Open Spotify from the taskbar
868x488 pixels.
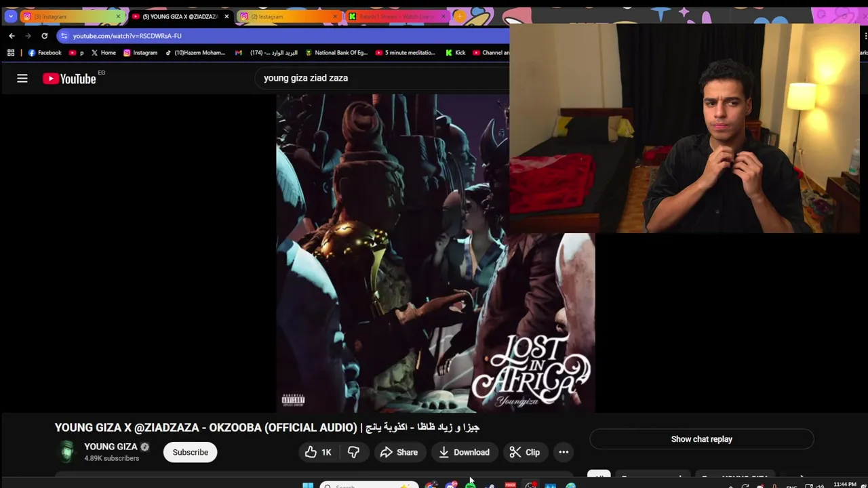pos(470,485)
